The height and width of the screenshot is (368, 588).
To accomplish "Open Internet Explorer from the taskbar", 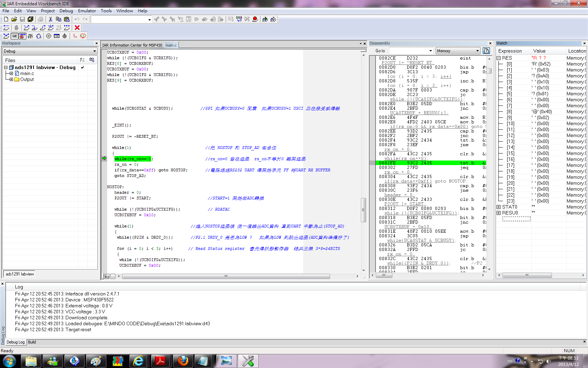I will (139, 361).
